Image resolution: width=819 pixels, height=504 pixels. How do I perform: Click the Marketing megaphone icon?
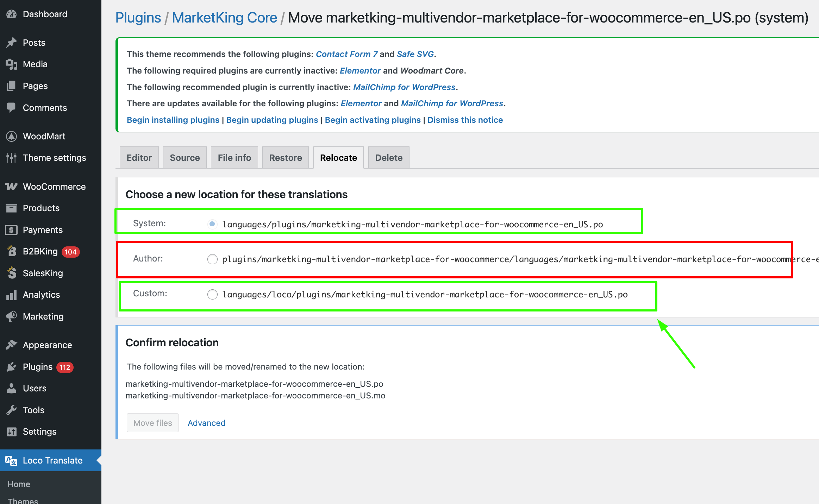(x=11, y=316)
